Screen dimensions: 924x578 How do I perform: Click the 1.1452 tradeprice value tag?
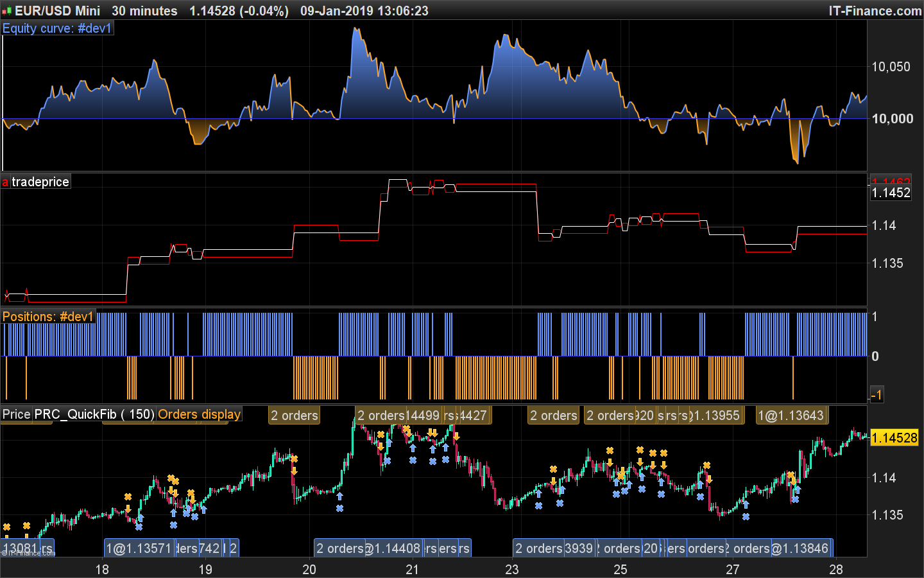891,193
